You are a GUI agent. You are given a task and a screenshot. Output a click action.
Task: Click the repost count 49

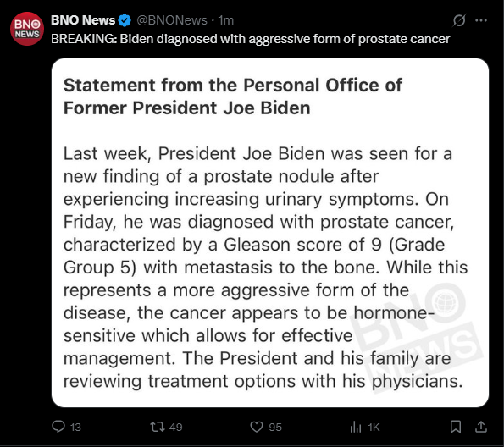[x=176, y=427]
